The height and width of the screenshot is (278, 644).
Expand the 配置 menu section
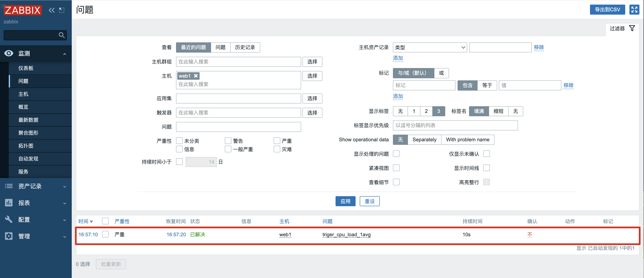tap(64, 220)
